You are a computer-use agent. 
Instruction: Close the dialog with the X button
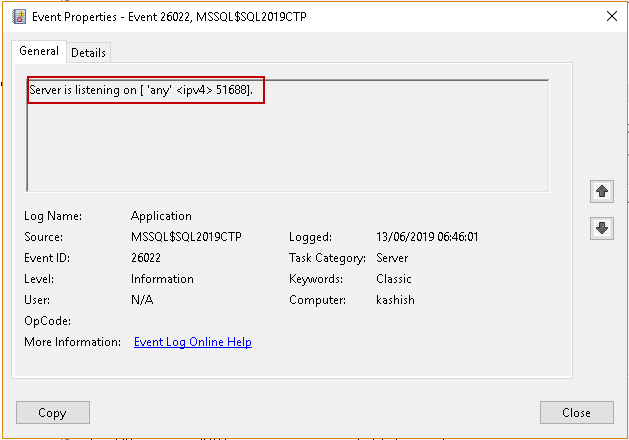pos(612,16)
